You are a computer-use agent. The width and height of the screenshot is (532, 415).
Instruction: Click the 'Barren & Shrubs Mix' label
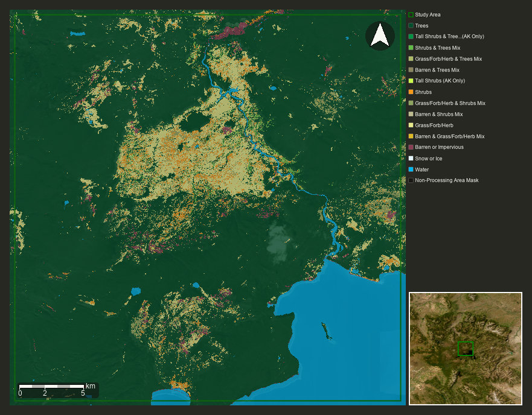tap(438, 114)
